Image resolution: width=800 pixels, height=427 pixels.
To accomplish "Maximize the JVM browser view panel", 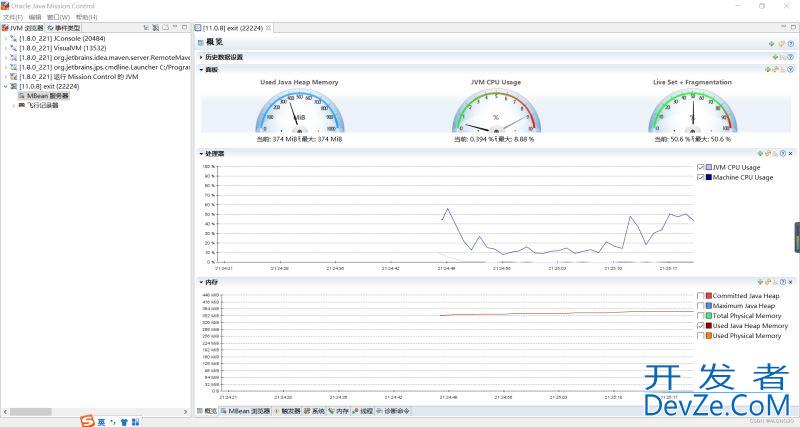I will (x=185, y=28).
